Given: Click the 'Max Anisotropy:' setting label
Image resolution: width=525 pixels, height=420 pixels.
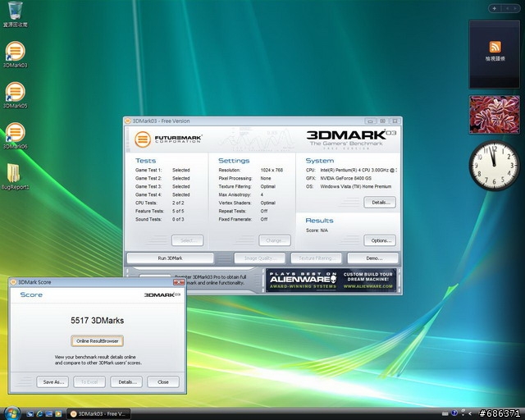Looking at the screenshot, I should (x=235, y=194).
